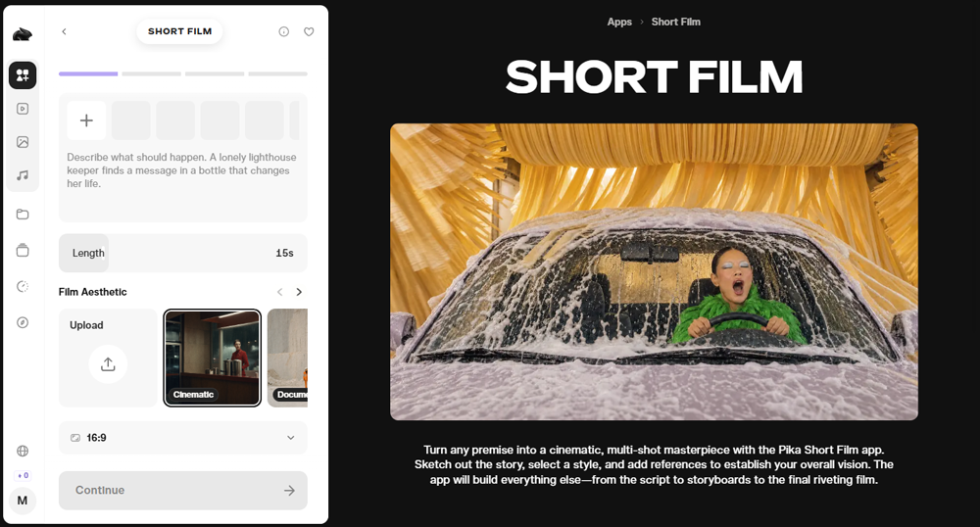
Task: Show previous Film Aesthetic options
Action: click(280, 292)
